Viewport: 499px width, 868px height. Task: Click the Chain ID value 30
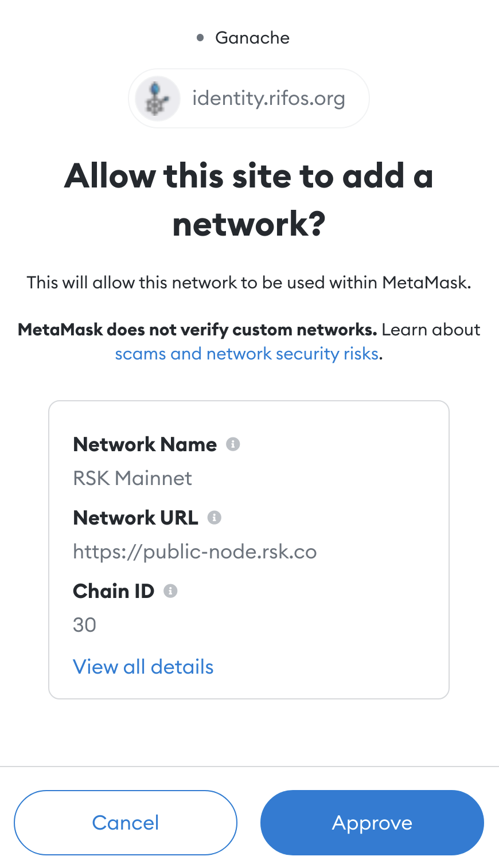[85, 625]
